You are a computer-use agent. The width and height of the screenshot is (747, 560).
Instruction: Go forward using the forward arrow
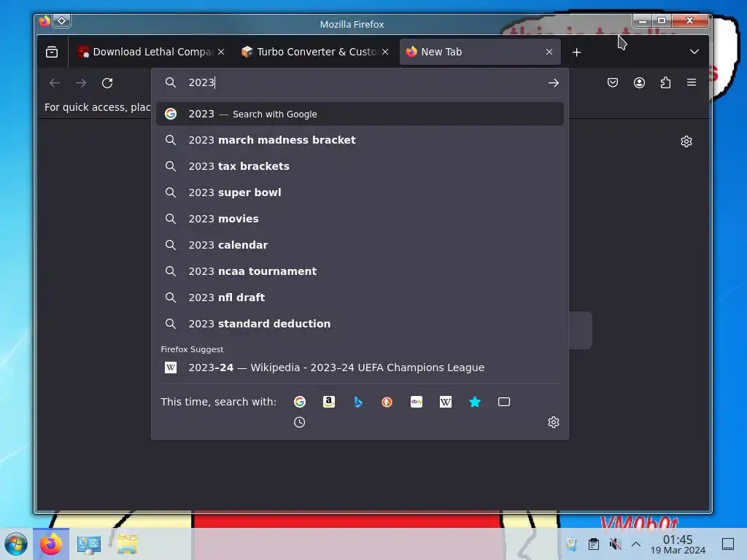tap(81, 83)
